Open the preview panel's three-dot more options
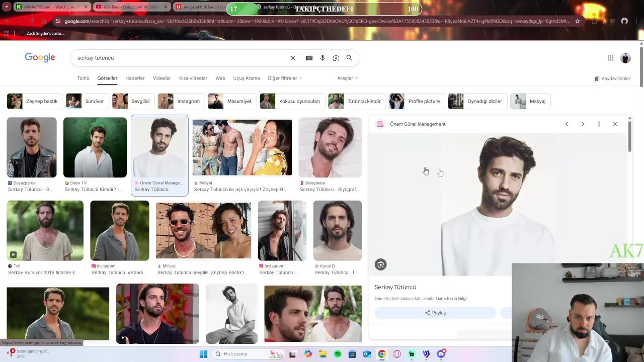 point(599,124)
